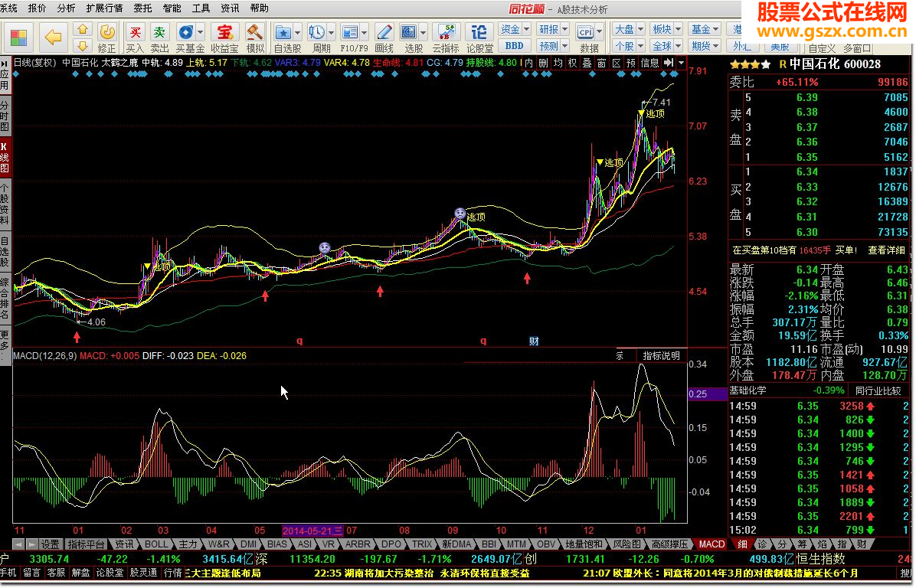Toggle the 均 moving average button
The height and width of the screenshot is (588, 916).
click(558, 63)
